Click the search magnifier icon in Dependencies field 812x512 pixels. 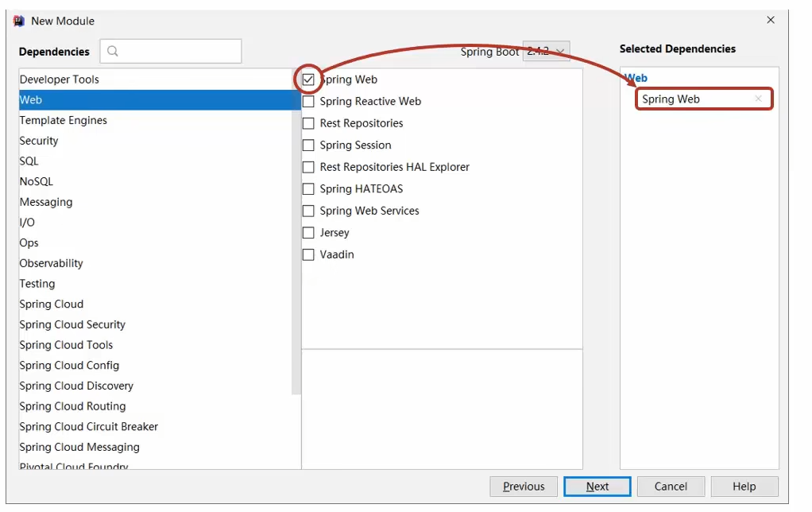(x=112, y=51)
